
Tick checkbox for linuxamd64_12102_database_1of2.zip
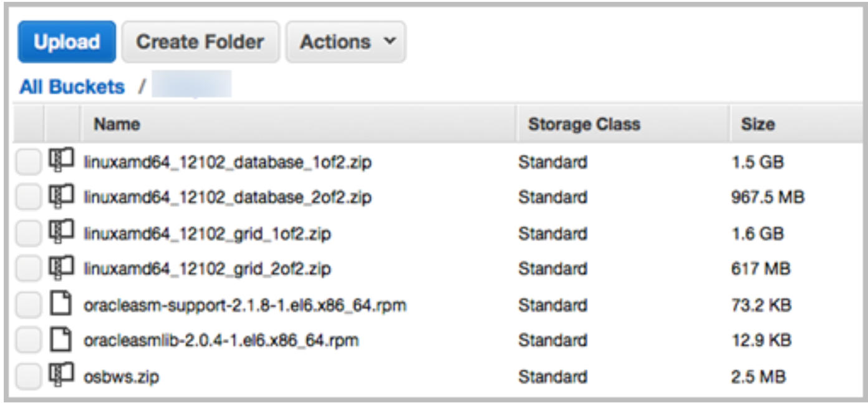click(x=28, y=163)
